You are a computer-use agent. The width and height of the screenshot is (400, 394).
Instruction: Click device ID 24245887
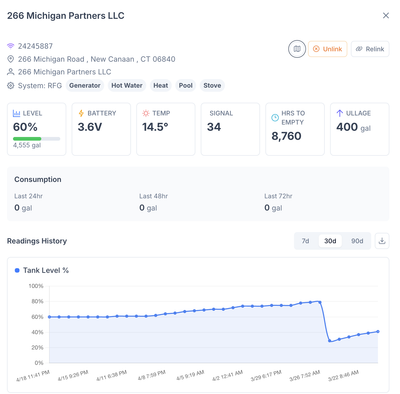coord(35,46)
